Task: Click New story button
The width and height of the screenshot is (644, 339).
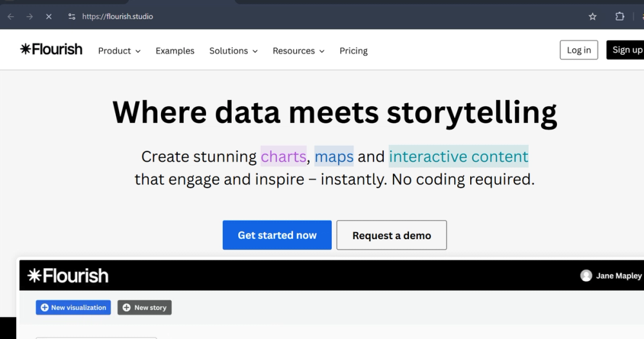Action: tap(144, 307)
